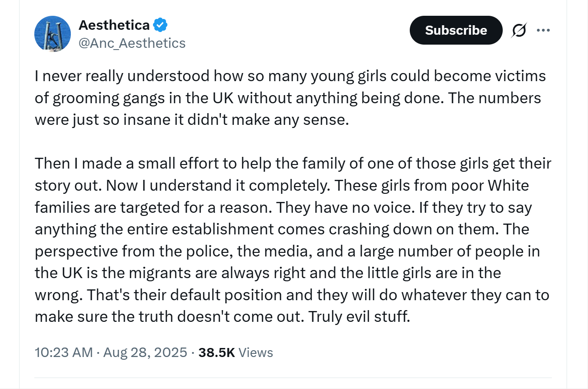
Task: Click the empty area below the divider line
Action: [x=293, y=384]
